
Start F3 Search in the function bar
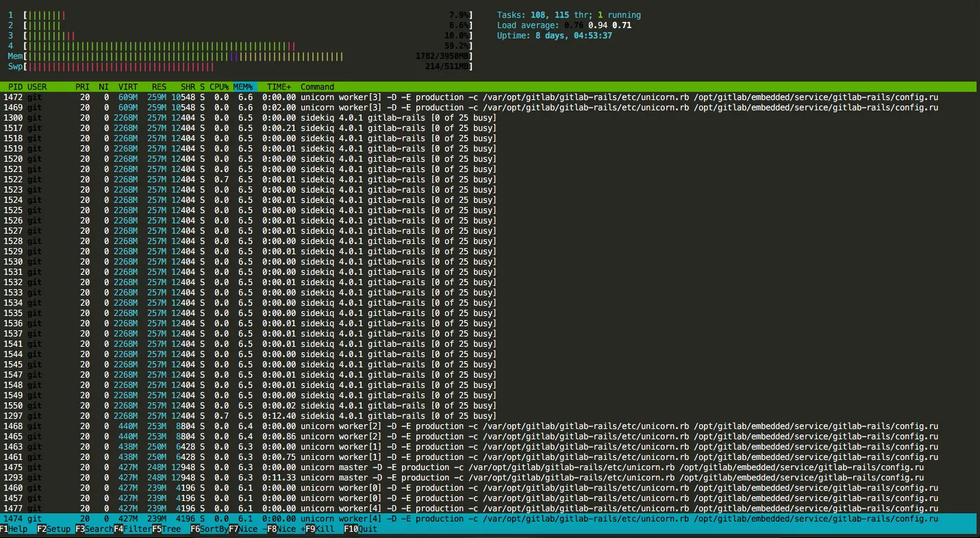[93, 529]
